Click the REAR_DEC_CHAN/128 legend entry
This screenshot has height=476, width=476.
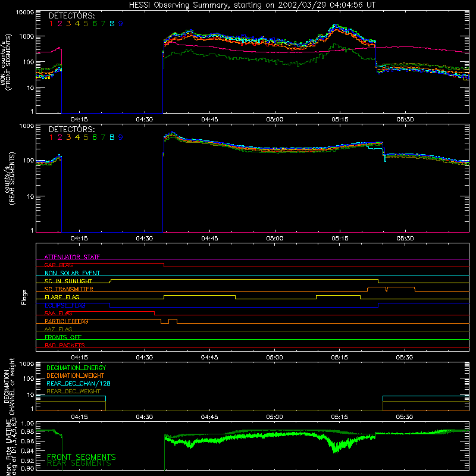pos(79,383)
